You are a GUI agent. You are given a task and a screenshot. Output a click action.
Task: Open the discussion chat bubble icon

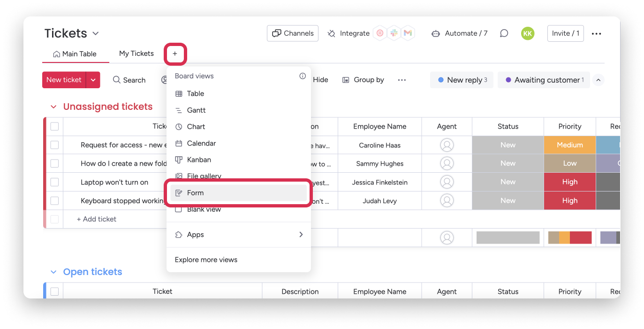(x=504, y=33)
